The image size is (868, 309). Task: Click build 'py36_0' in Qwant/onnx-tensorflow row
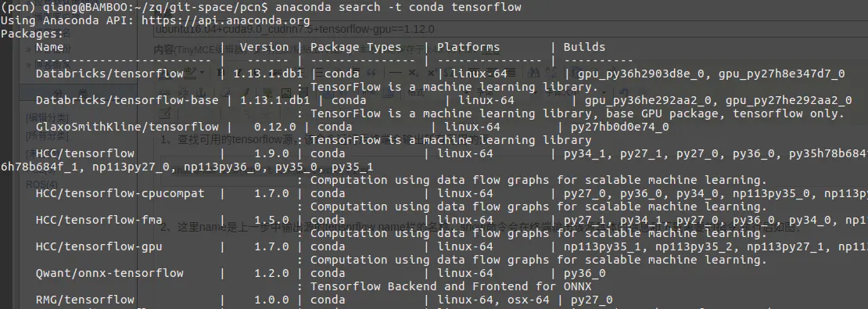click(x=585, y=273)
